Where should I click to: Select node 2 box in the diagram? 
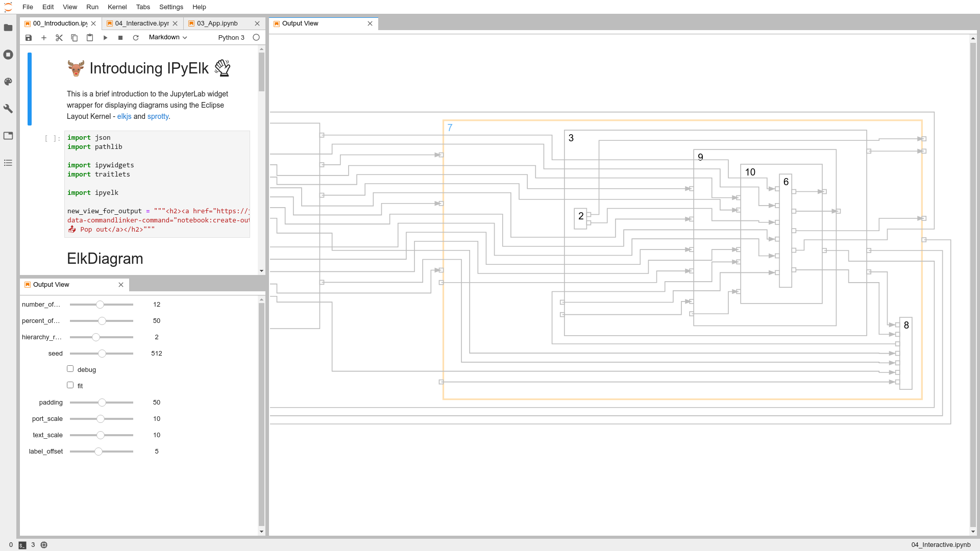click(x=580, y=218)
